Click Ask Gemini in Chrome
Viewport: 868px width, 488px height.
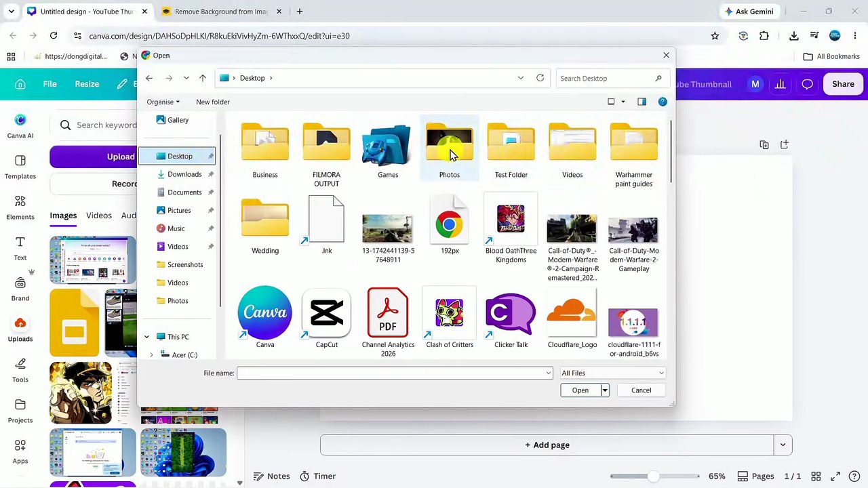pos(749,12)
